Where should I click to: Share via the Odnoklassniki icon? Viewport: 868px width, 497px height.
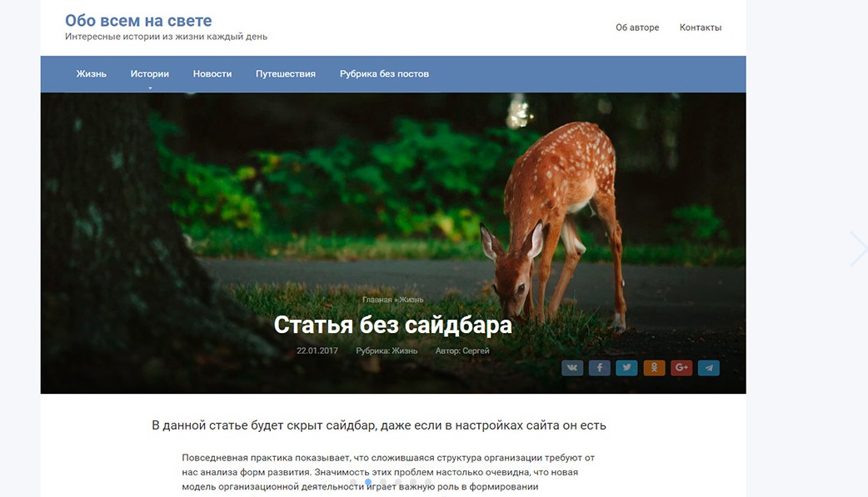(x=654, y=367)
